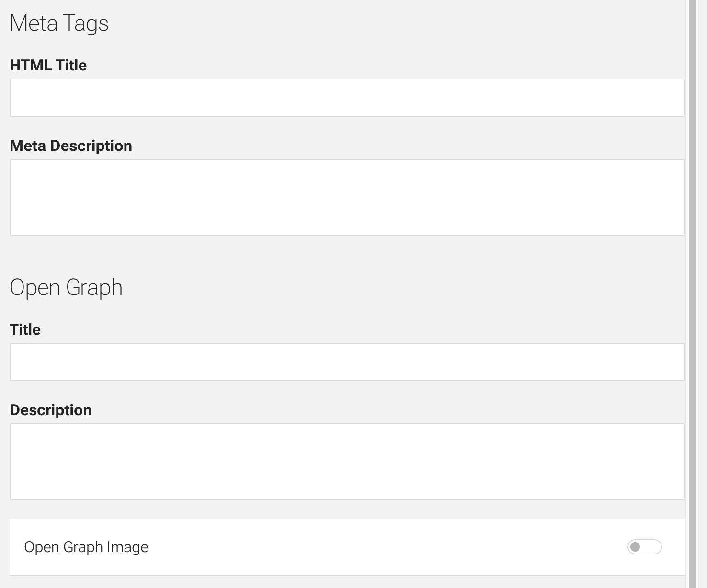Click the bold Description label
The height and width of the screenshot is (588, 707).
tap(51, 410)
